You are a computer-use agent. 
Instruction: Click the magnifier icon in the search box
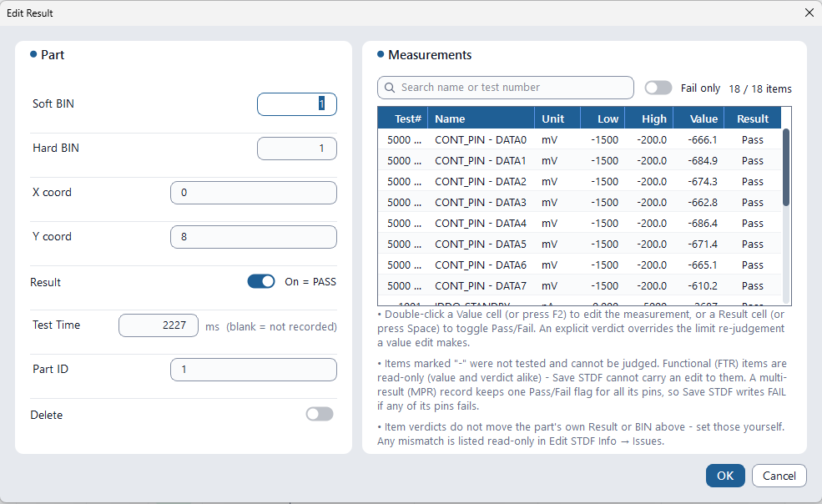coord(390,88)
